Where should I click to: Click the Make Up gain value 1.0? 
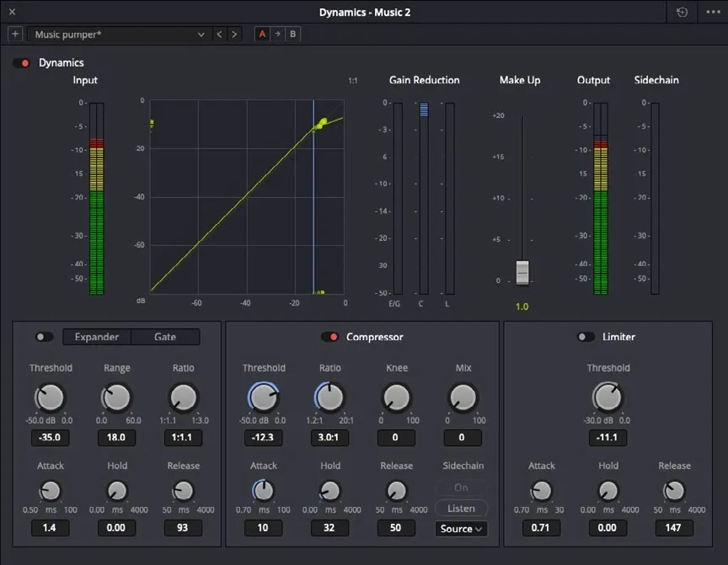(x=522, y=306)
